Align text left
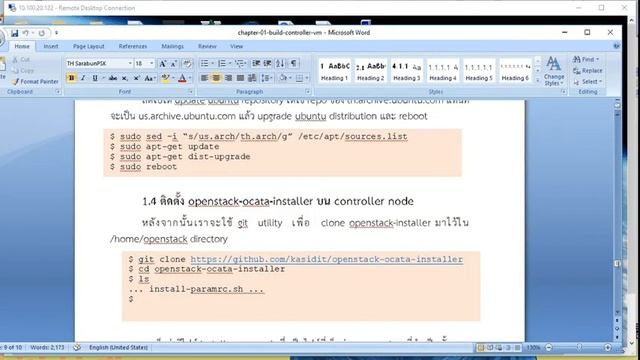Image resolution: width=640 pixels, height=360 pixels. tap(204, 78)
